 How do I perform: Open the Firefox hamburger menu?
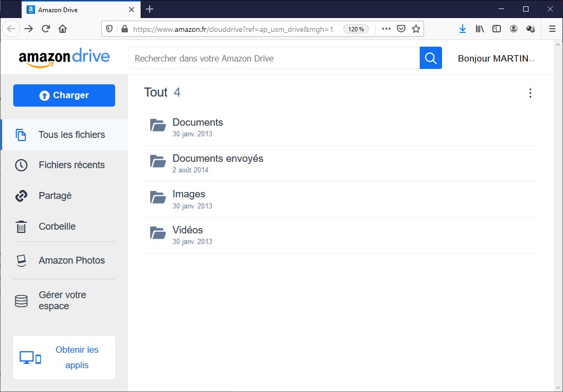(x=552, y=29)
